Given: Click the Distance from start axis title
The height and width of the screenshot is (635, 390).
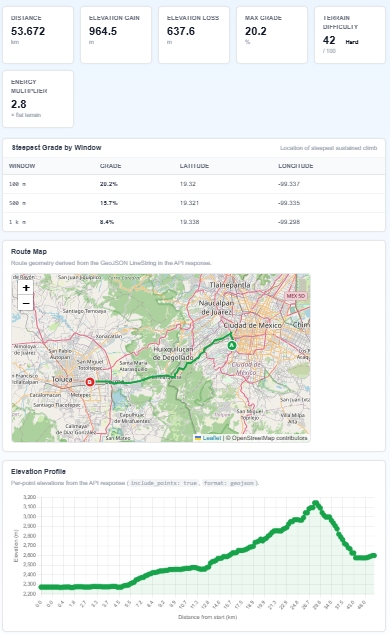Looking at the screenshot, I should click(x=207, y=617).
